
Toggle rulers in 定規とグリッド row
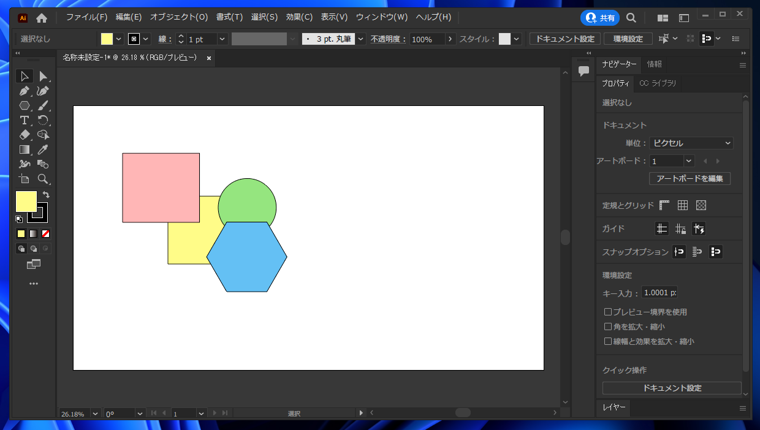pyautogui.click(x=664, y=205)
